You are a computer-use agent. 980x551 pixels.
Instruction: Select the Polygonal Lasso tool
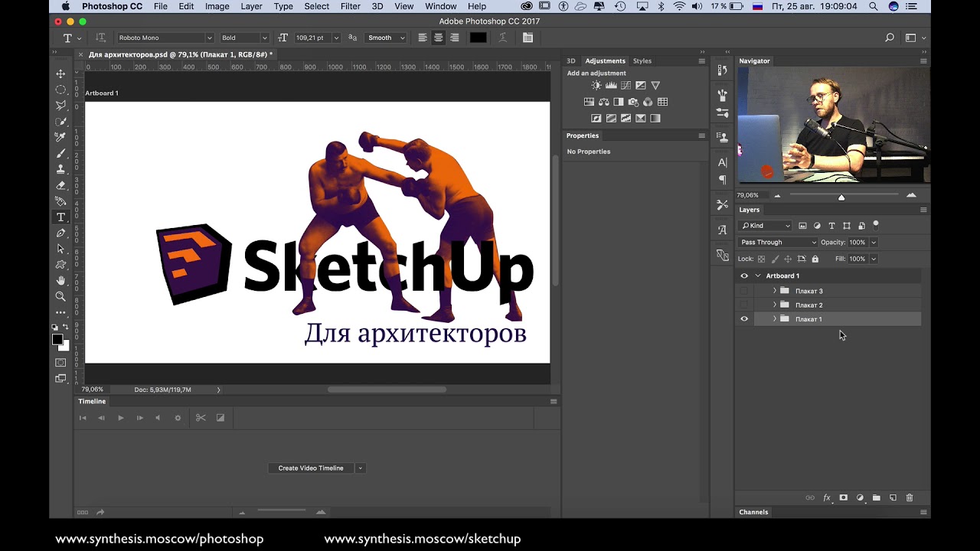[60, 106]
